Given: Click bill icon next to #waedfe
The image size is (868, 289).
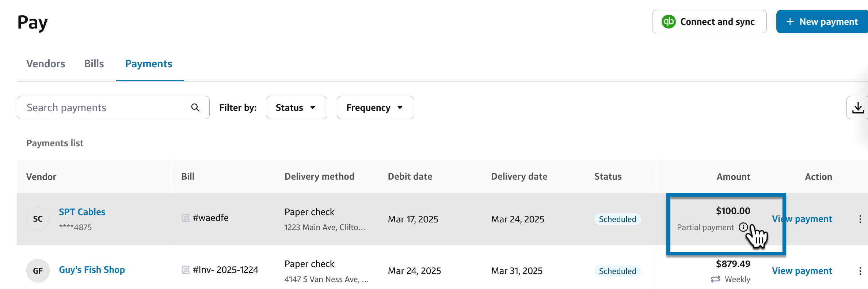Looking at the screenshot, I should tap(186, 218).
